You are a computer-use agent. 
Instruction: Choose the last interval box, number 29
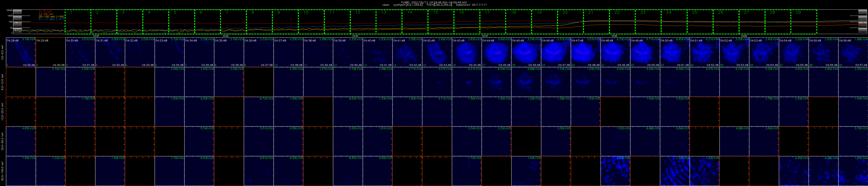804,22
